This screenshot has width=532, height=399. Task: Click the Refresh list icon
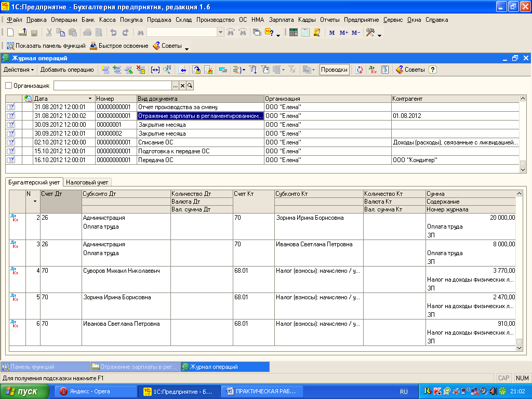(x=359, y=70)
